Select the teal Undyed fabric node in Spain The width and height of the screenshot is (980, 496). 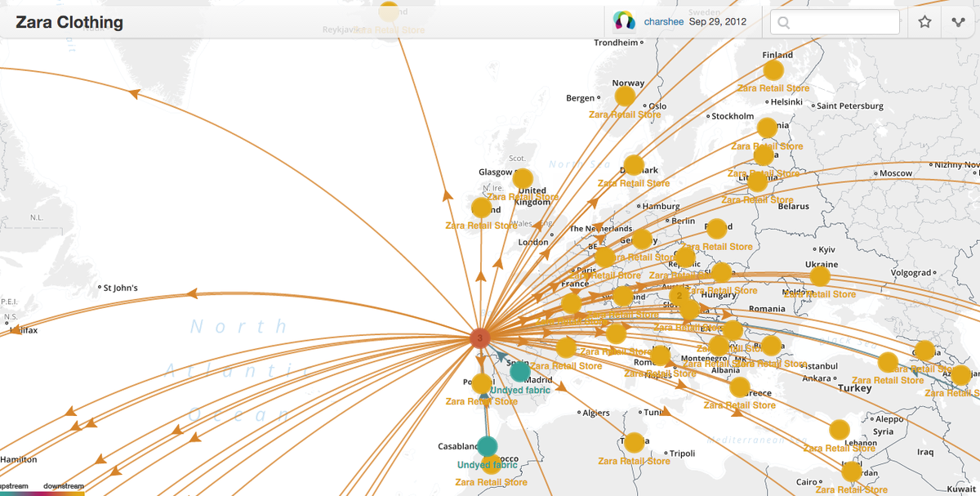click(520, 372)
